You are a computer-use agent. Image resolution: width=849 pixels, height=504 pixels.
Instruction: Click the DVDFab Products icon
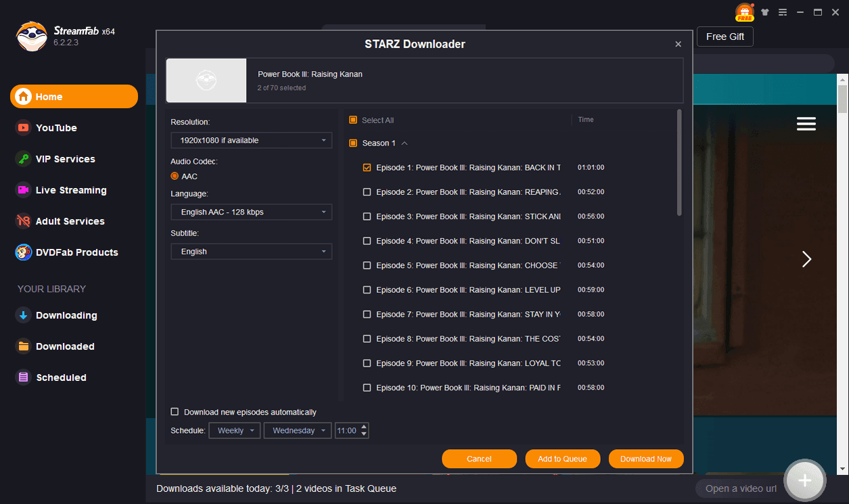tap(24, 252)
